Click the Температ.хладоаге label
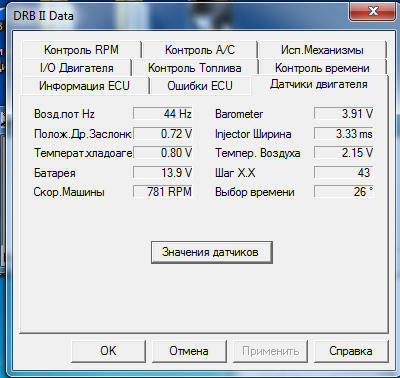Image resolution: width=400 pixels, height=378 pixels. [83, 153]
